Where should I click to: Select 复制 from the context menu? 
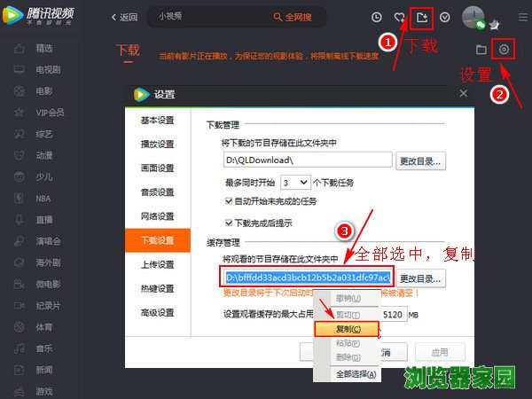[347, 328]
